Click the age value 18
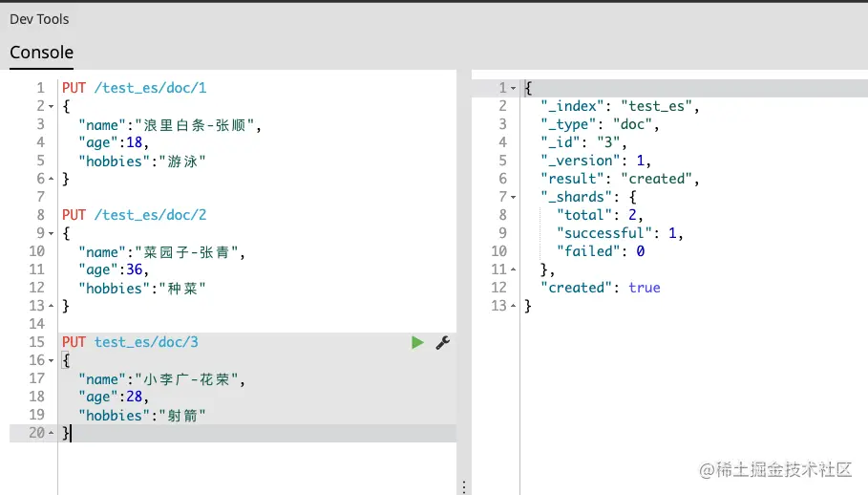 pos(134,142)
